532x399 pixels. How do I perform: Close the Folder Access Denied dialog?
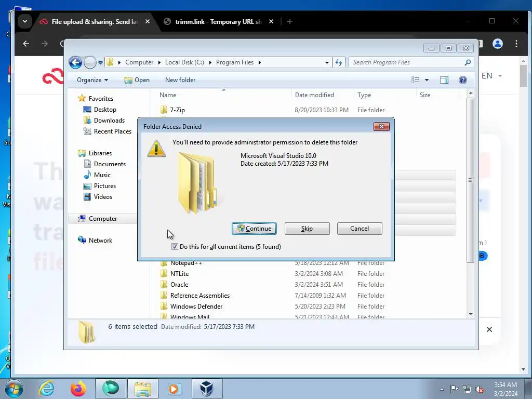pyautogui.click(x=381, y=127)
